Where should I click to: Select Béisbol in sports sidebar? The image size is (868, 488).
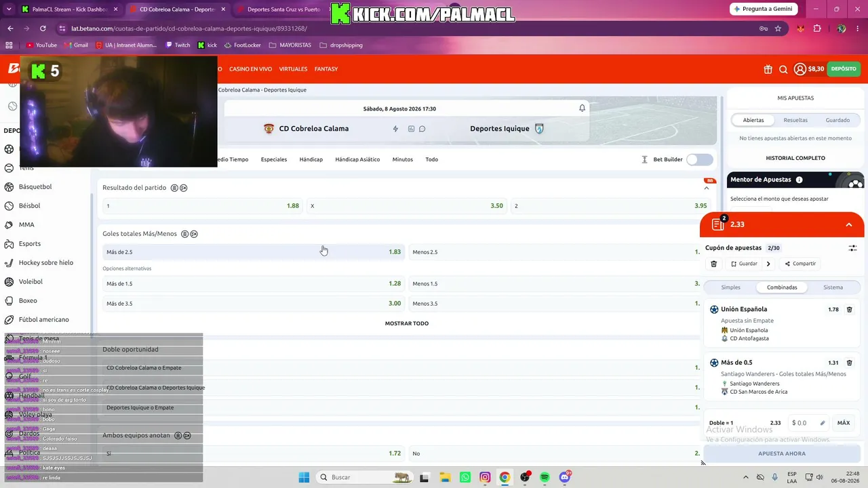pyautogui.click(x=30, y=206)
